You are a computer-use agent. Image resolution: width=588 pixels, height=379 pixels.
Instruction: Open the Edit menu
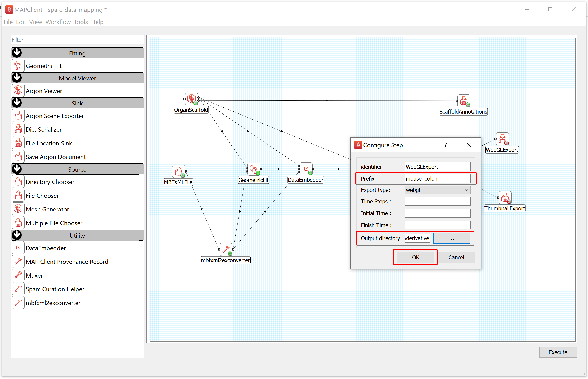(21, 22)
